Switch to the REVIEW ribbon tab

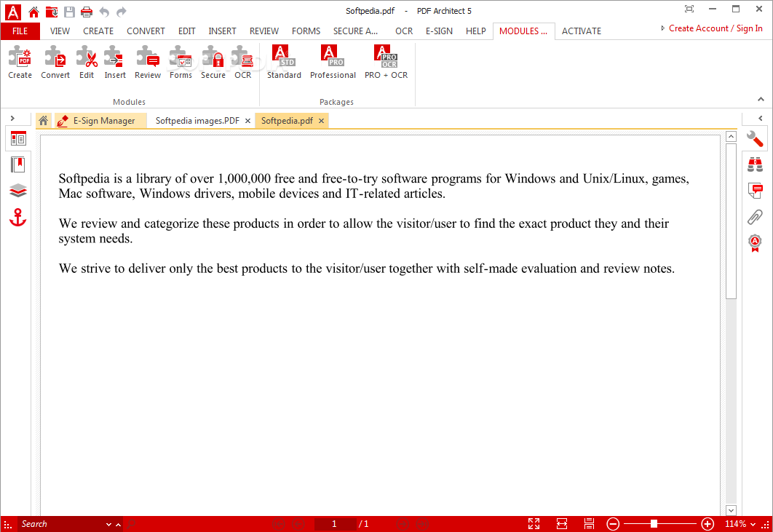click(x=263, y=31)
